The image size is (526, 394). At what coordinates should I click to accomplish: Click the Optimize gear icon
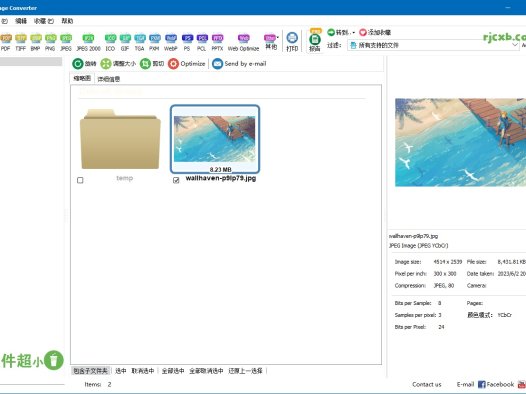point(187,64)
